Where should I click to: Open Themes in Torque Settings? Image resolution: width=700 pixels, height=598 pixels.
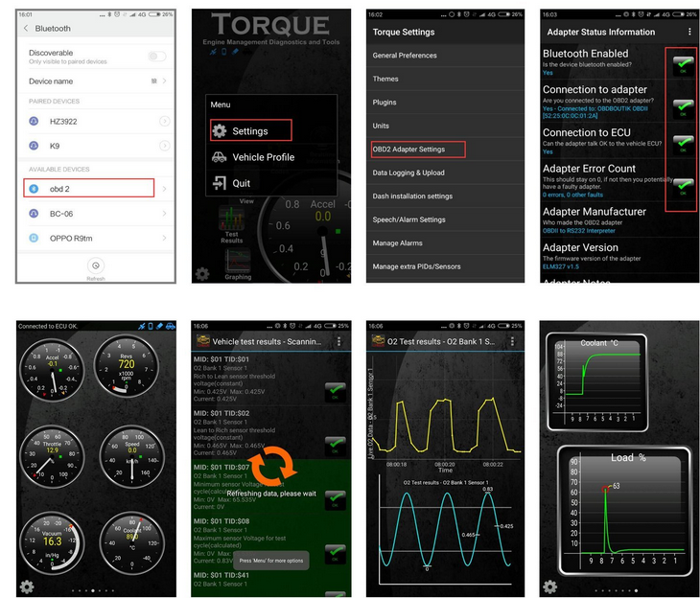click(445, 79)
